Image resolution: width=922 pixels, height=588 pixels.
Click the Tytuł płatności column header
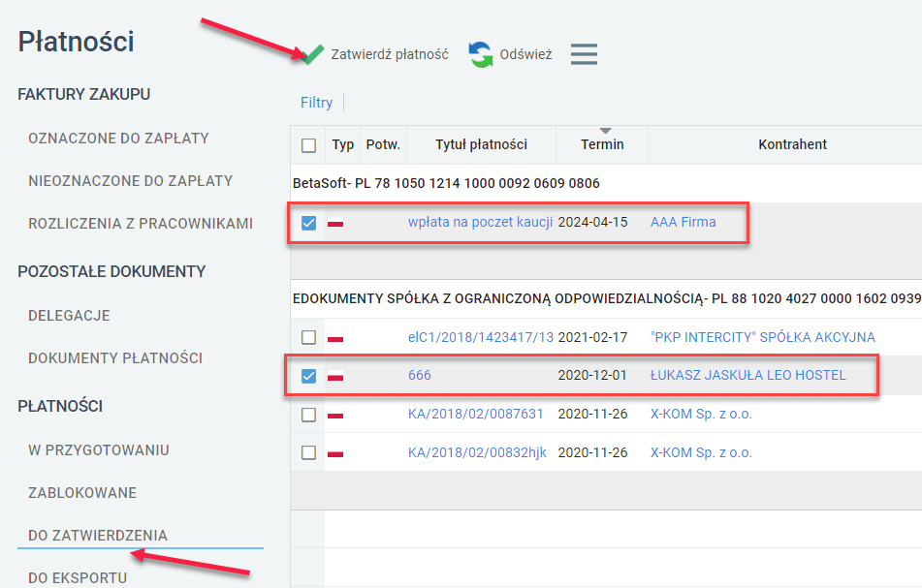tap(481, 144)
